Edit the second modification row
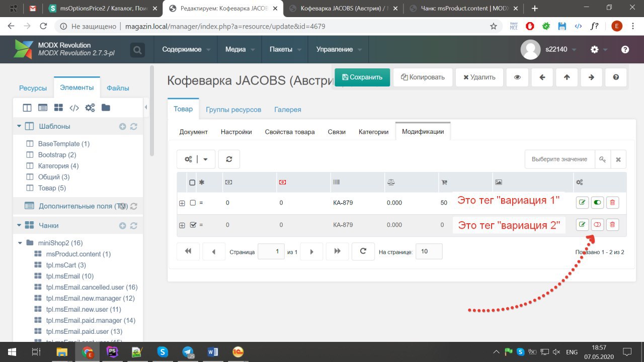The height and width of the screenshot is (362, 644). tap(582, 225)
